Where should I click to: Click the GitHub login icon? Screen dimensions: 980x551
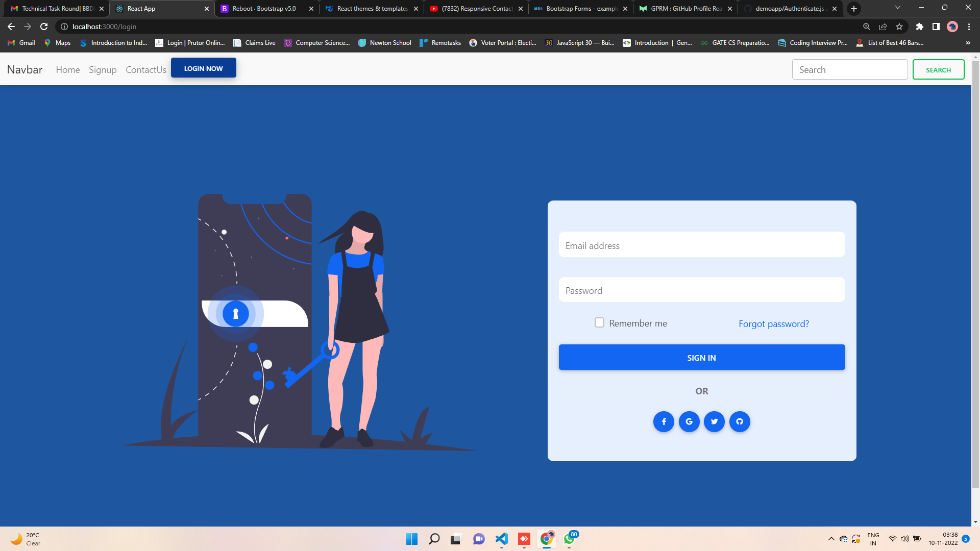pyautogui.click(x=740, y=421)
